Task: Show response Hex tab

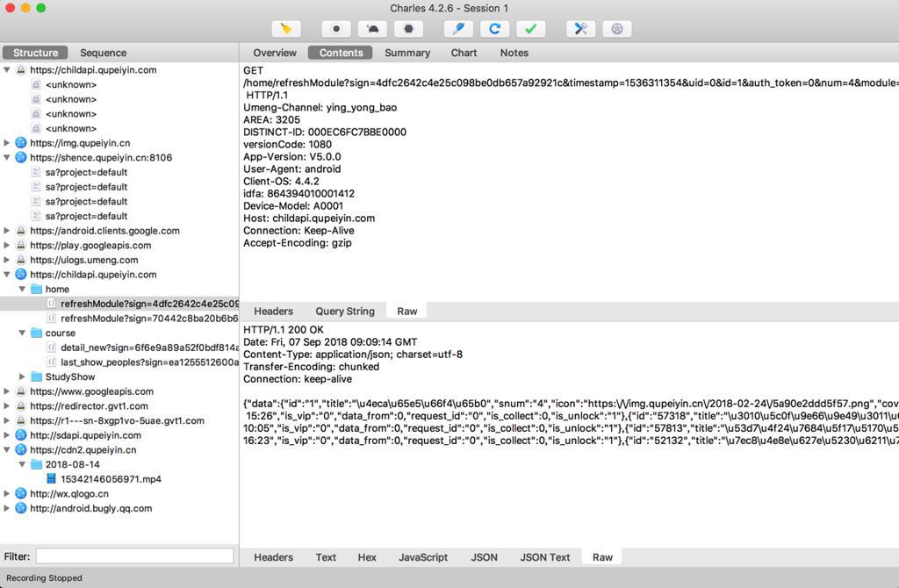Action: [x=367, y=557]
